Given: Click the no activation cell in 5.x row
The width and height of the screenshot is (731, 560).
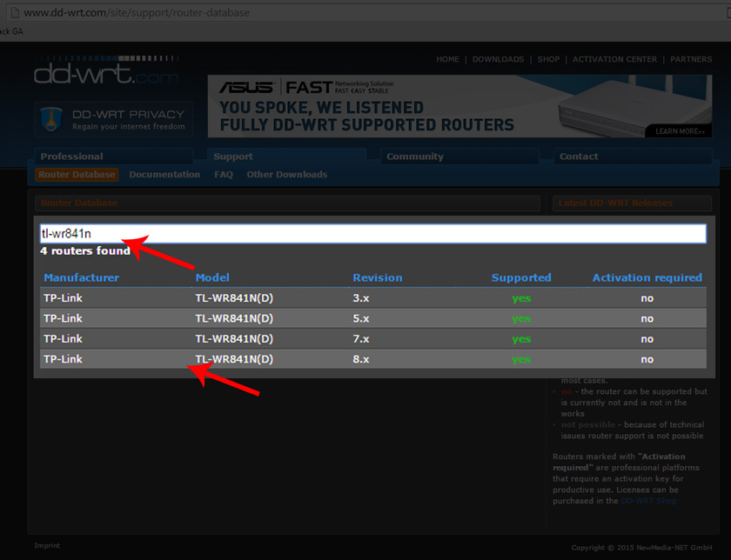Looking at the screenshot, I should (647, 318).
